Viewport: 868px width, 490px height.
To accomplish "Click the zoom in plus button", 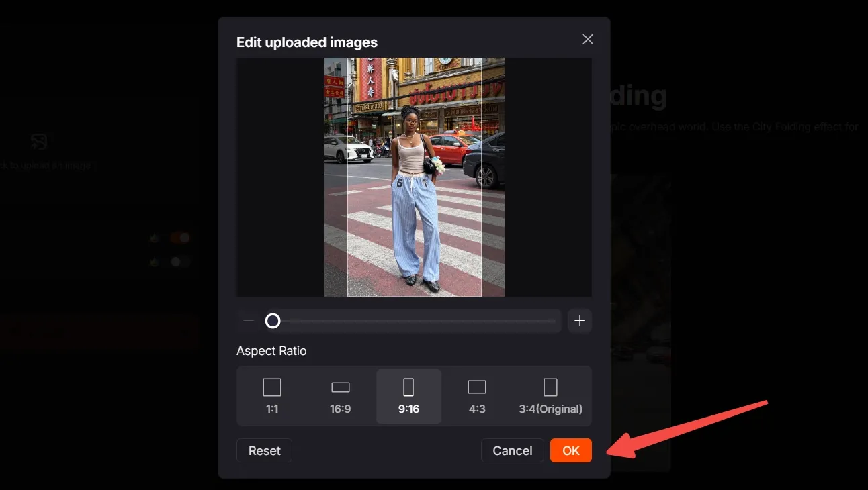I will pyautogui.click(x=580, y=321).
